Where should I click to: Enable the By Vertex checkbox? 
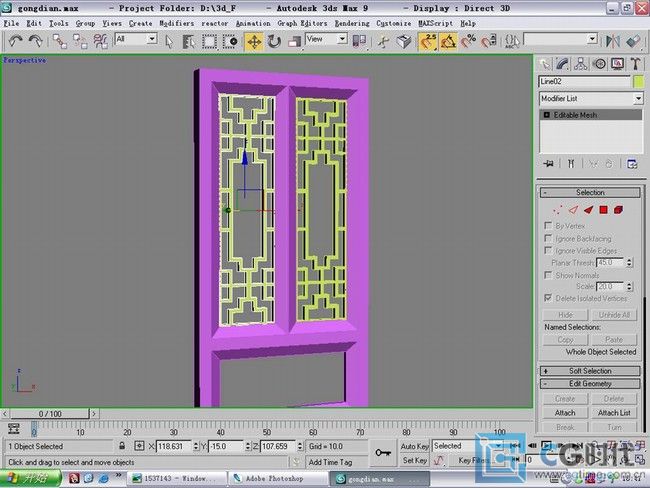point(548,226)
